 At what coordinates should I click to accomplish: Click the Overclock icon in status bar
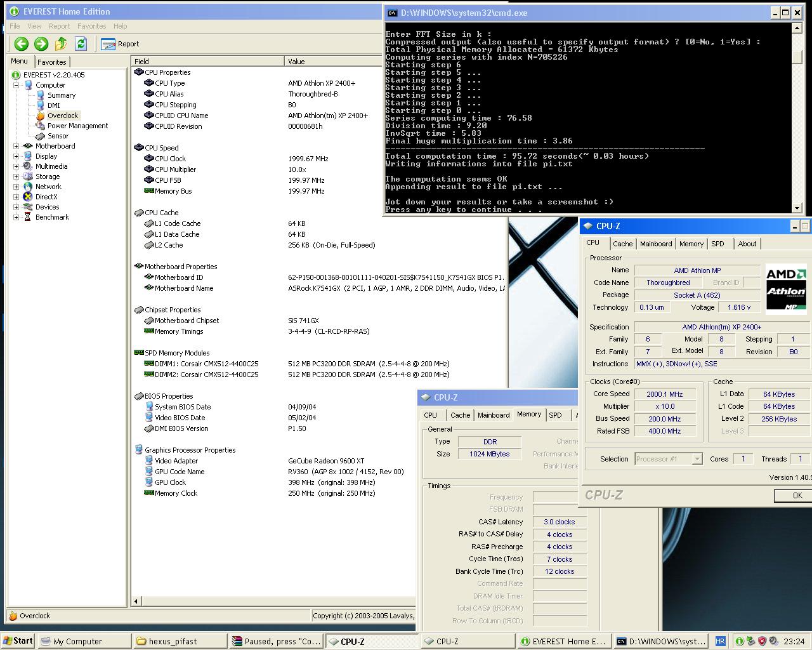click(x=13, y=616)
